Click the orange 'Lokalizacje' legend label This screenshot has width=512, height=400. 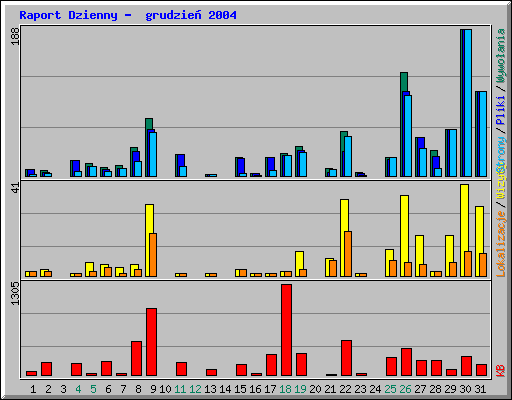coord(501,244)
